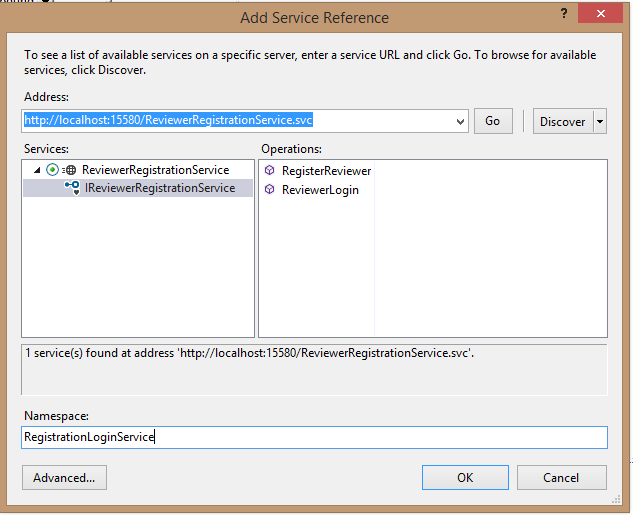Viewport: 633px width, 515px height.
Task: Select the RegisterReviewer operation
Action: [326, 171]
